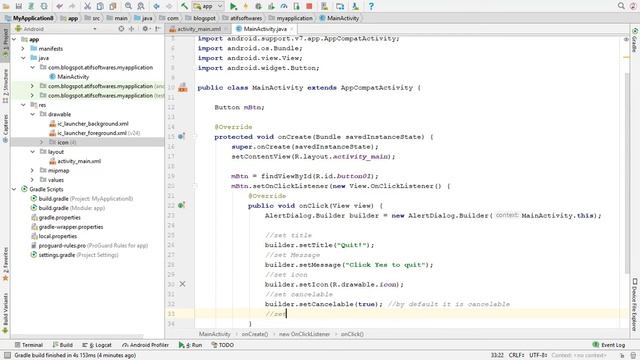Expand the manifests folder
640x360 pixels.
click(x=23, y=49)
